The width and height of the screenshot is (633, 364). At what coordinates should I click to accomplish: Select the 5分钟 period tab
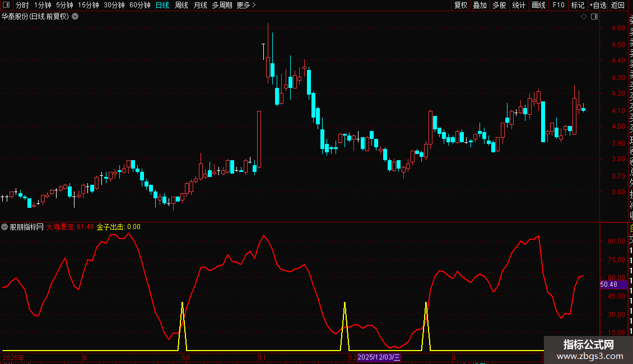pyautogui.click(x=64, y=5)
